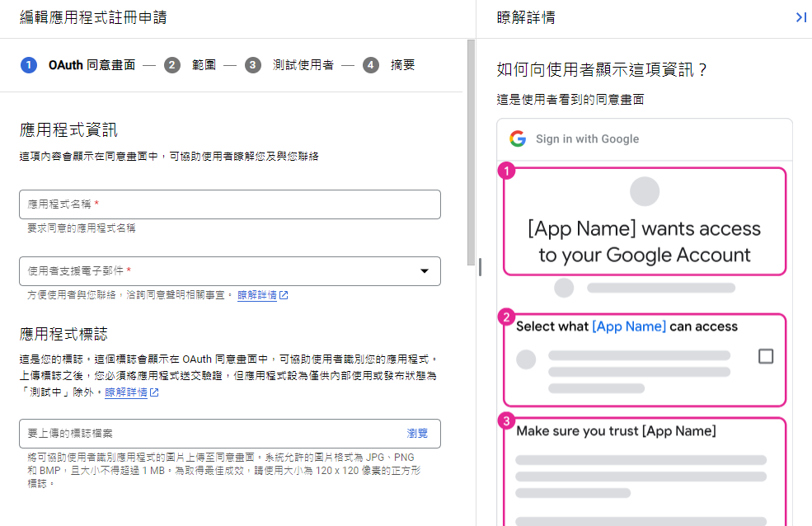Viewport: 812px width, 526px height.
Task: Click the Google logo in preview
Action: coord(518,139)
